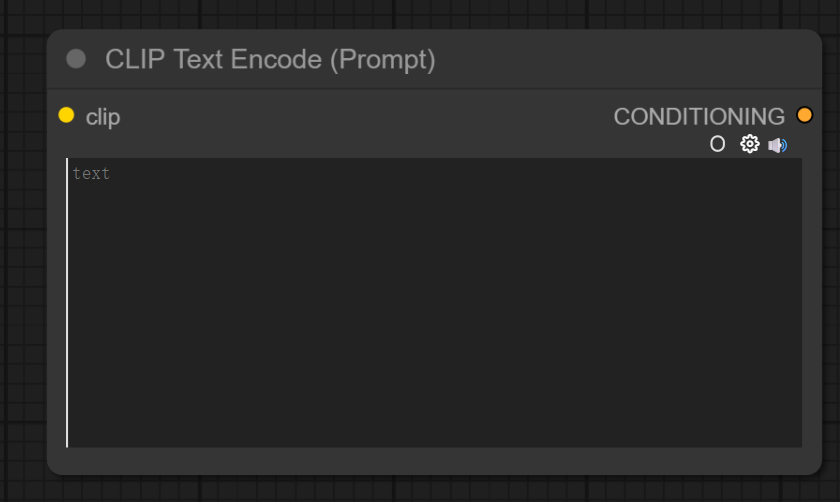Viewport: 840px width, 502px height.
Task: Click empty canvas left of the node
Action: (22, 250)
